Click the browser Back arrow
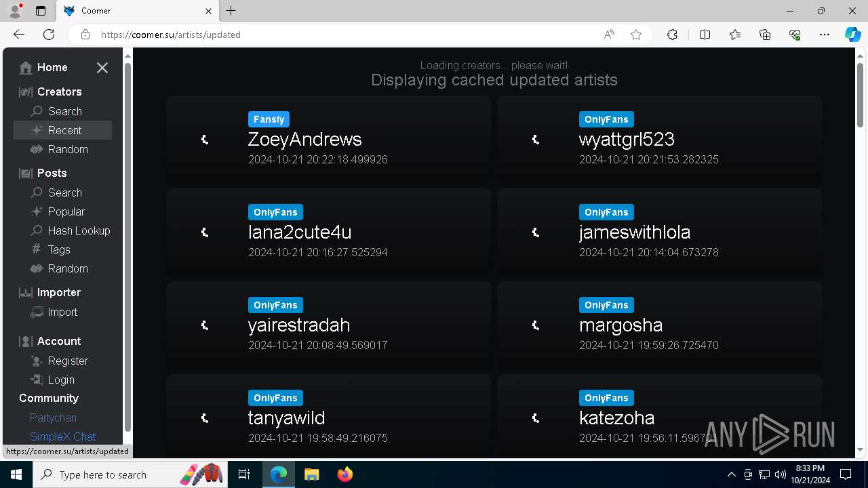The height and width of the screenshot is (488, 868). [x=19, y=35]
